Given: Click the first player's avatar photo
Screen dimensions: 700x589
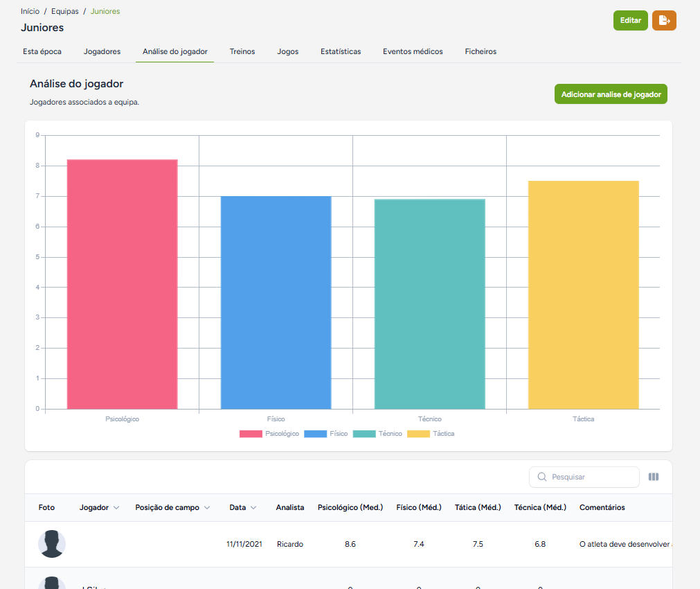Looking at the screenshot, I should point(52,544).
